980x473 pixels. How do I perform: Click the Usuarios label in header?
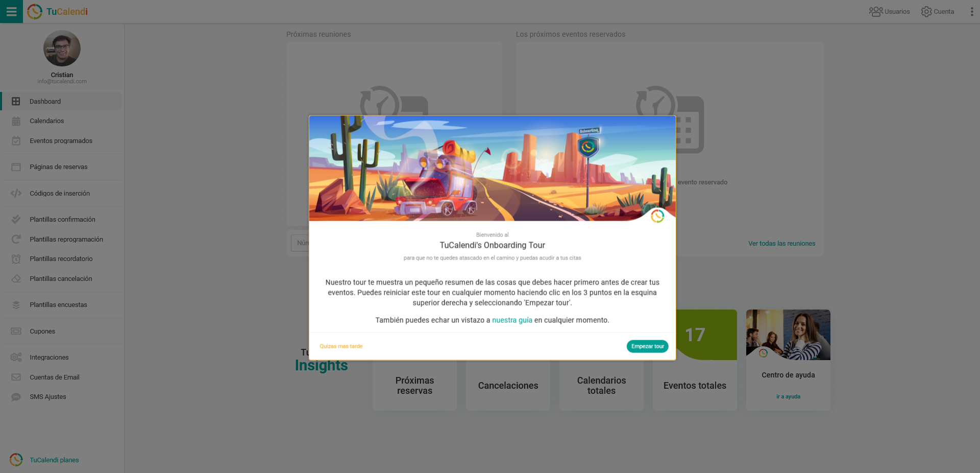click(x=897, y=12)
